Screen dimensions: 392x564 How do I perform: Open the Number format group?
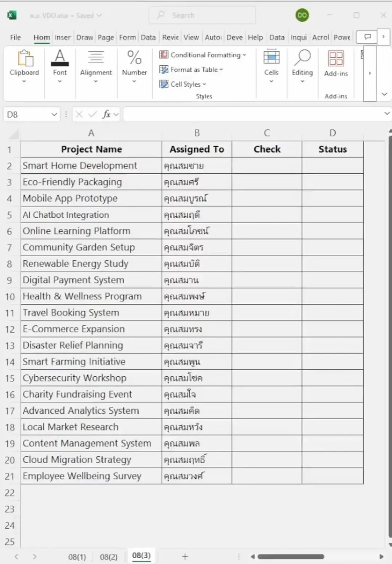(x=134, y=67)
